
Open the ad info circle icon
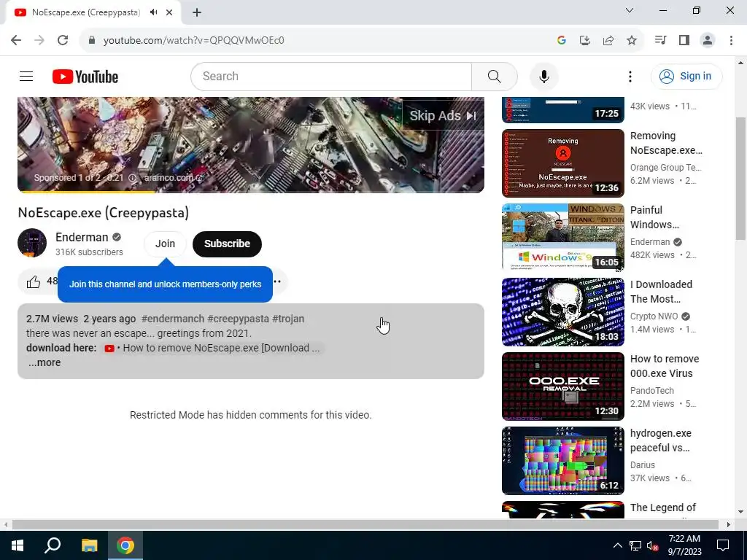[x=133, y=178]
